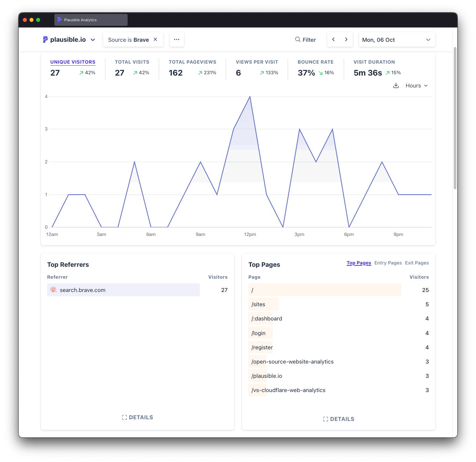The height and width of the screenshot is (462, 476).
Task: Go to the previous date period
Action: click(x=333, y=39)
